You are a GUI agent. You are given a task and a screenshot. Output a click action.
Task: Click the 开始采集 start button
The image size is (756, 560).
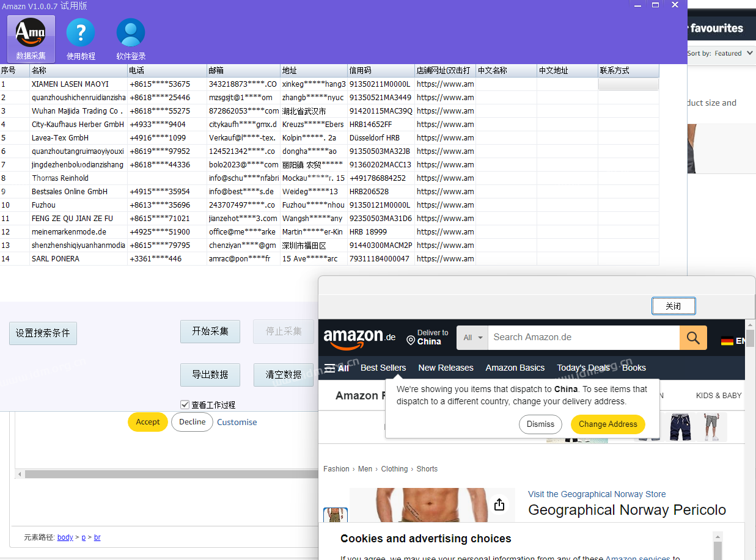click(210, 331)
